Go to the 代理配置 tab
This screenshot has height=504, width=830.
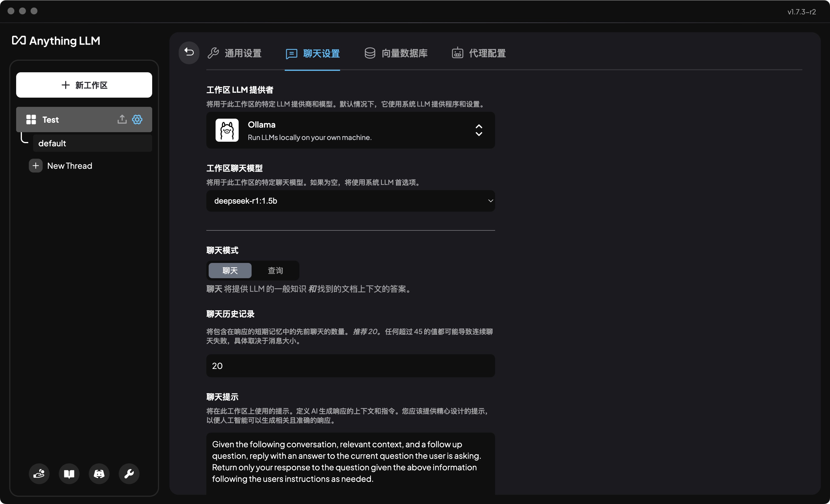click(x=478, y=53)
